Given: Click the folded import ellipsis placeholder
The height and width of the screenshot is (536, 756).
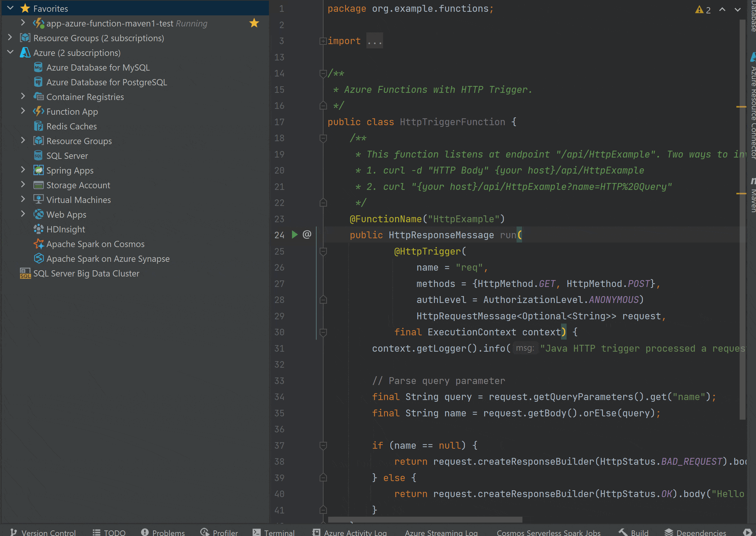Looking at the screenshot, I should (375, 41).
